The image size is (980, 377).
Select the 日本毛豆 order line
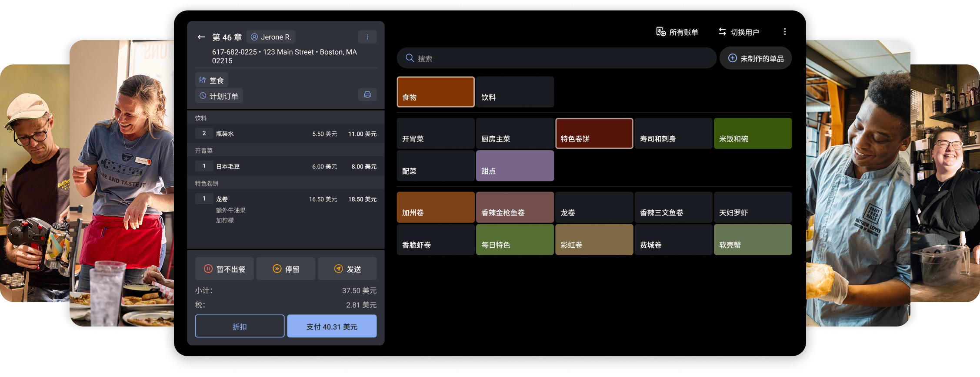pyautogui.click(x=286, y=166)
